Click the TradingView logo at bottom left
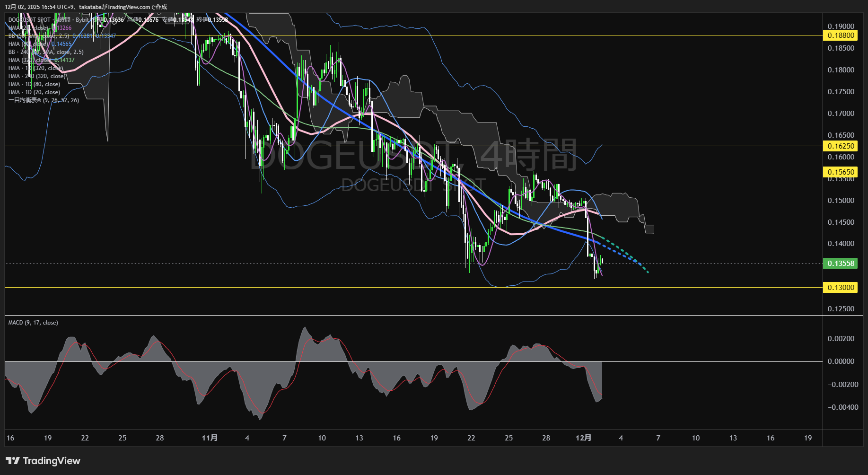The width and height of the screenshot is (868, 475). [43, 461]
